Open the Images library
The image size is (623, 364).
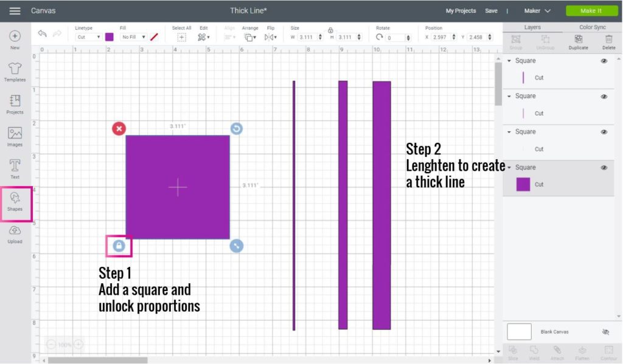(15, 137)
